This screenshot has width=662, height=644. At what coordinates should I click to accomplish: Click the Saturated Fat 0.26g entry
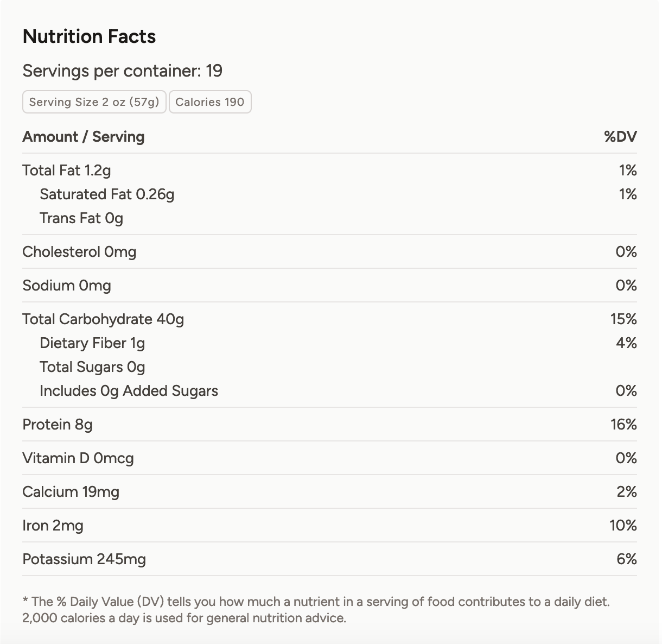pyautogui.click(x=107, y=194)
